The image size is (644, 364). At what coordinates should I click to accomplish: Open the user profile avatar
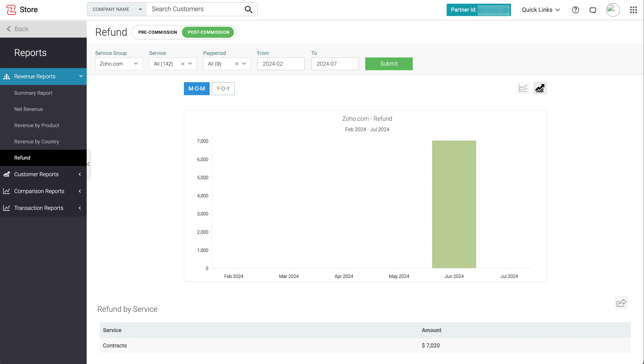(x=613, y=10)
